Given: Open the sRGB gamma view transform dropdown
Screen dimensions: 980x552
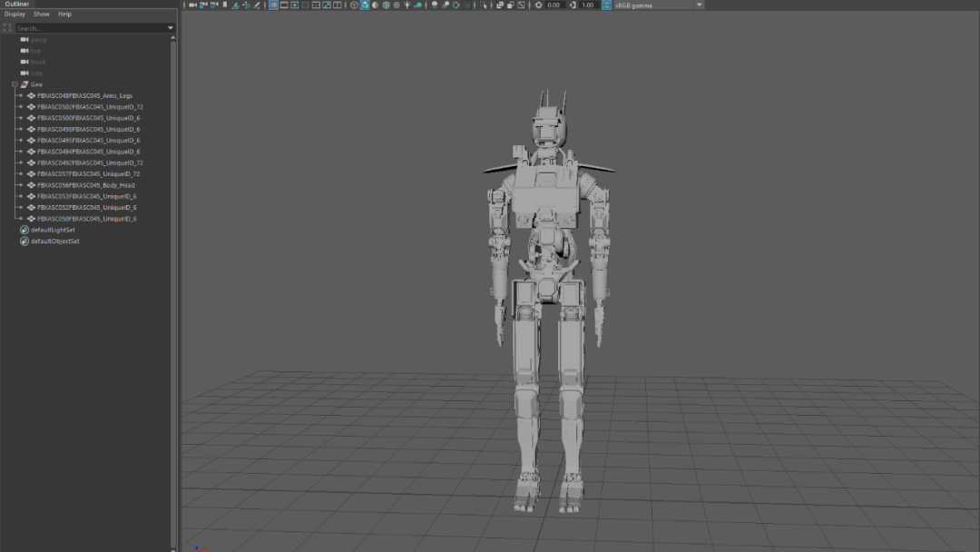Looking at the screenshot, I should point(699,5).
